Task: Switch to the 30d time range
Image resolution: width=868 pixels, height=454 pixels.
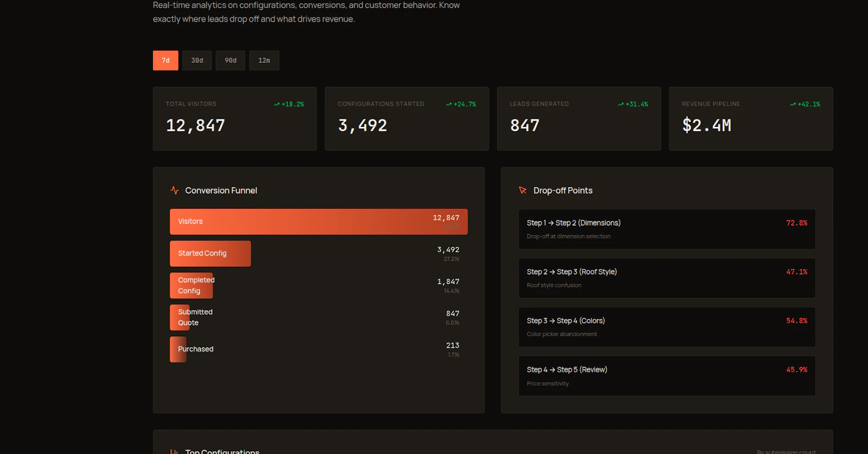Action: (x=197, y=60)
